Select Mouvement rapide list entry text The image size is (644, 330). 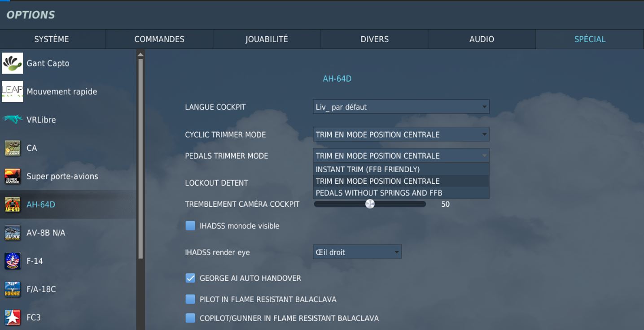pos(62,91)
